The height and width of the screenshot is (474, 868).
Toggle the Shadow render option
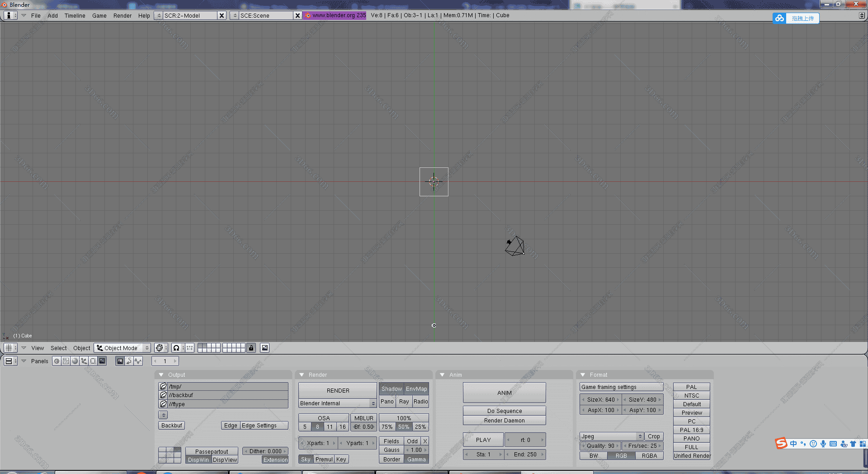point(391,389)
